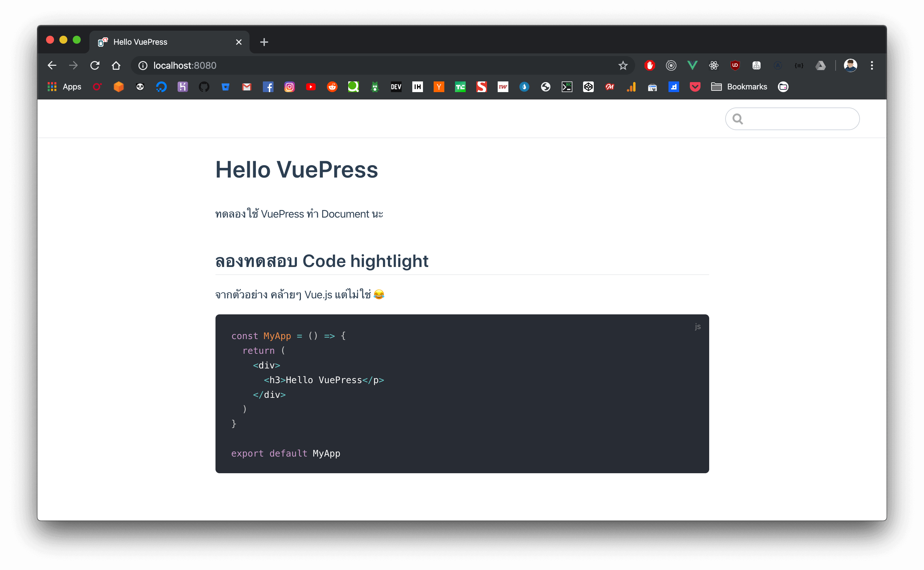Click the 'ลองทดสอบ Code hightlight' heading
This screenshot has width=924, height=570.
click(x=322, y=261)
